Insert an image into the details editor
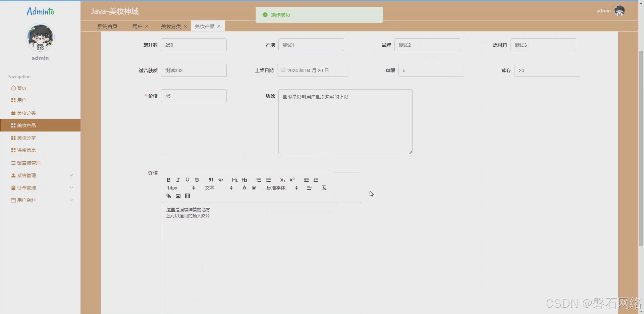 tap(178, 196)
